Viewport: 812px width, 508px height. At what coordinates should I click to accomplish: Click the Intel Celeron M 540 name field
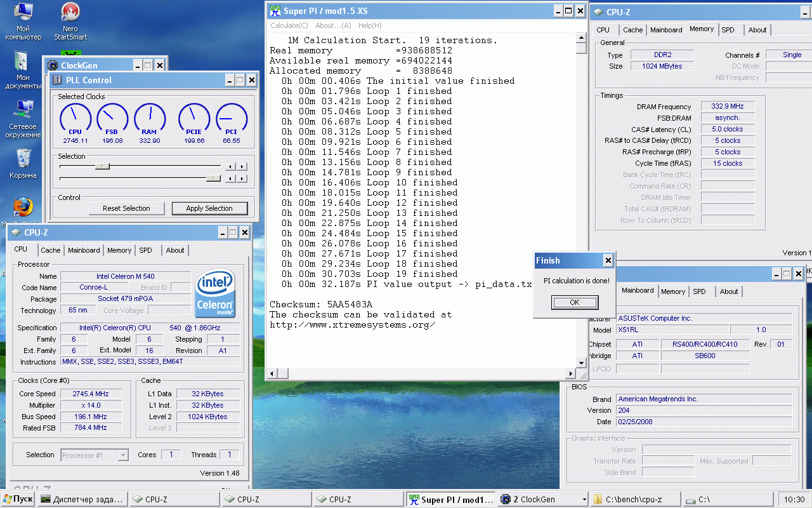[126, 276]
